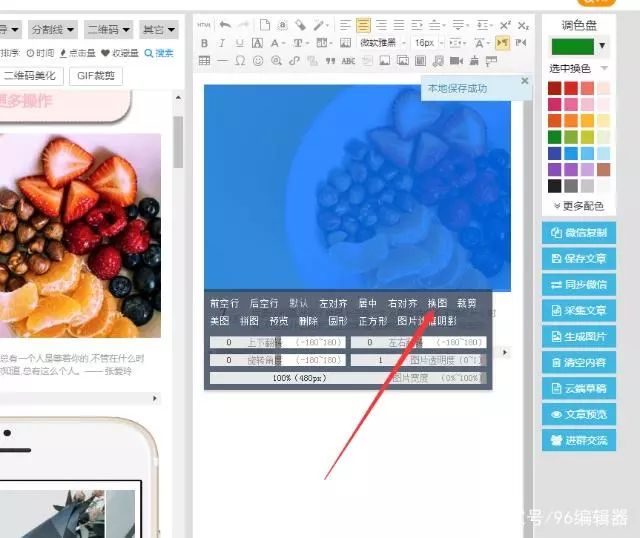Click the ABC spell check icon

point(348,61)
